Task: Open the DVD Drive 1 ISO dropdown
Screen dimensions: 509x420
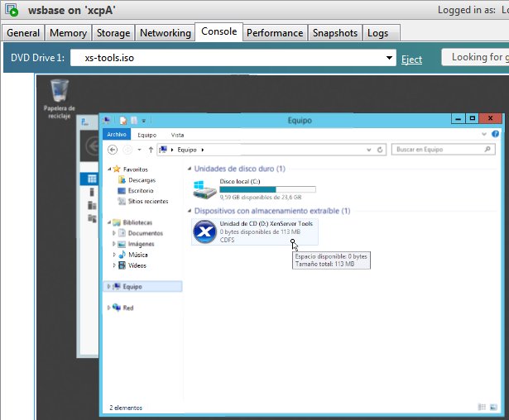Action: click(x=389, y=58)
